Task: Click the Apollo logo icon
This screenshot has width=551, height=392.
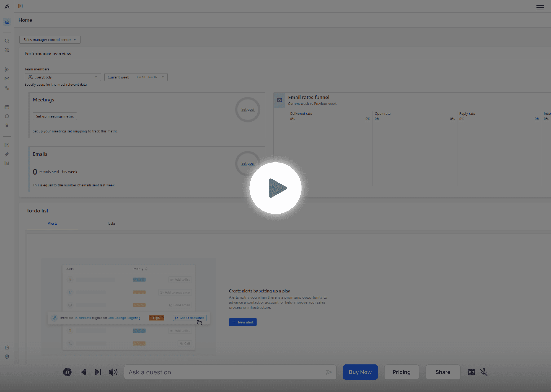Action: point(7,6)
